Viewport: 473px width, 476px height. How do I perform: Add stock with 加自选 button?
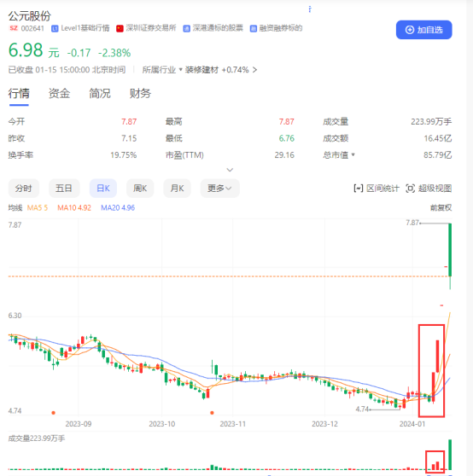[423, 30]
